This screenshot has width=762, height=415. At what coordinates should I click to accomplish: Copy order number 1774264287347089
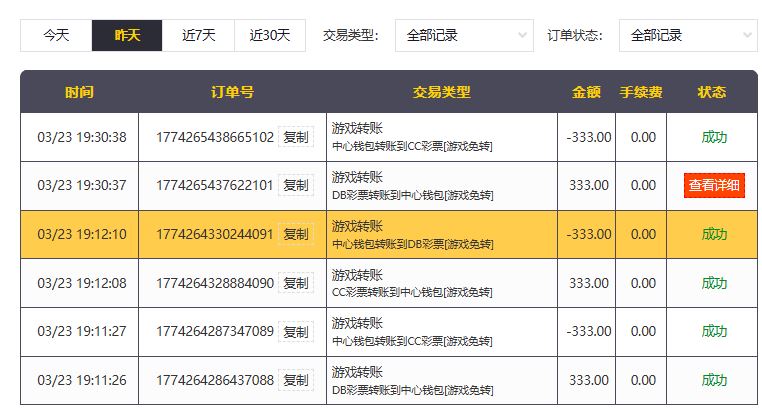click(x=295, y=331)
